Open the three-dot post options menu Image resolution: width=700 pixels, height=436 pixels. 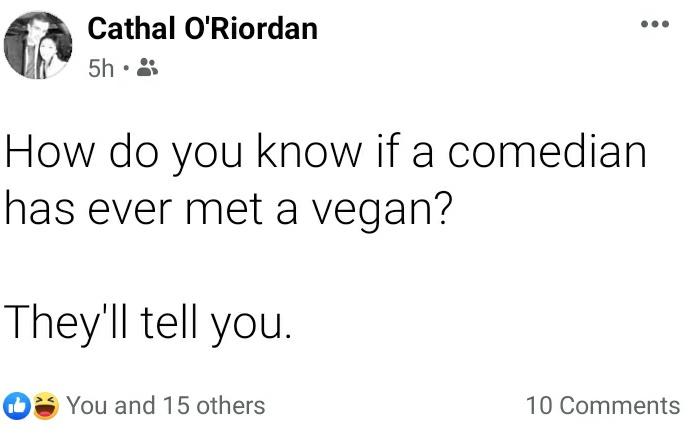655,23
